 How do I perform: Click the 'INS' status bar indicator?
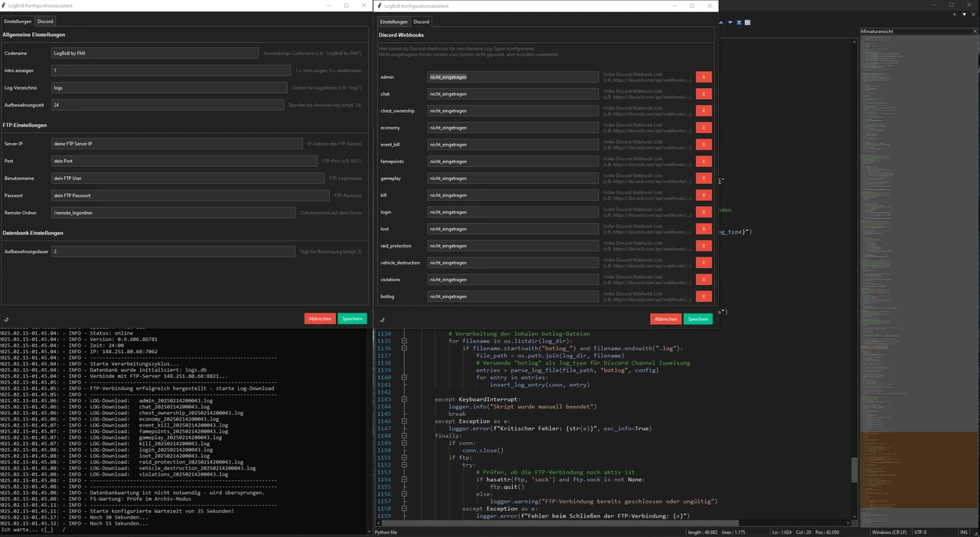[964, 532]
